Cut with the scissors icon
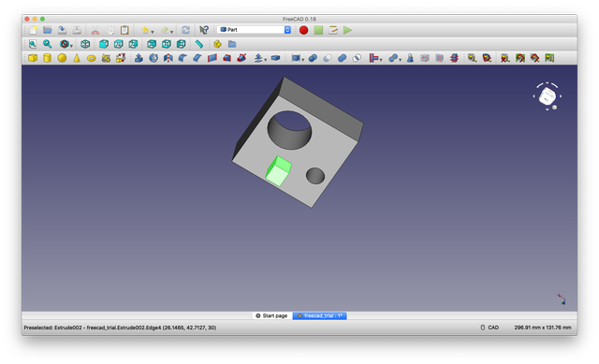599x364 pixels. click(95, 30)
